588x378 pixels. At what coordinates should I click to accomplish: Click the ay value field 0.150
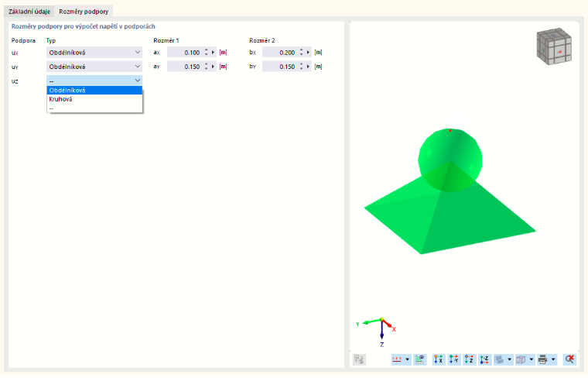(184, 67)
